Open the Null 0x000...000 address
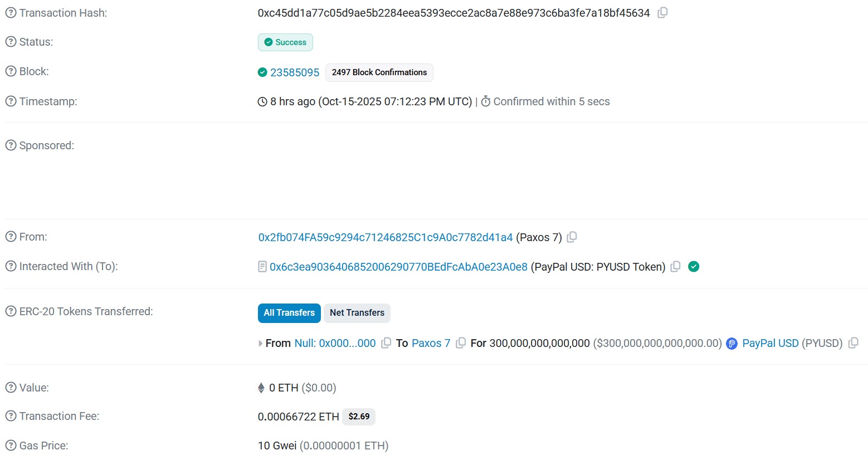 (334, 343)
